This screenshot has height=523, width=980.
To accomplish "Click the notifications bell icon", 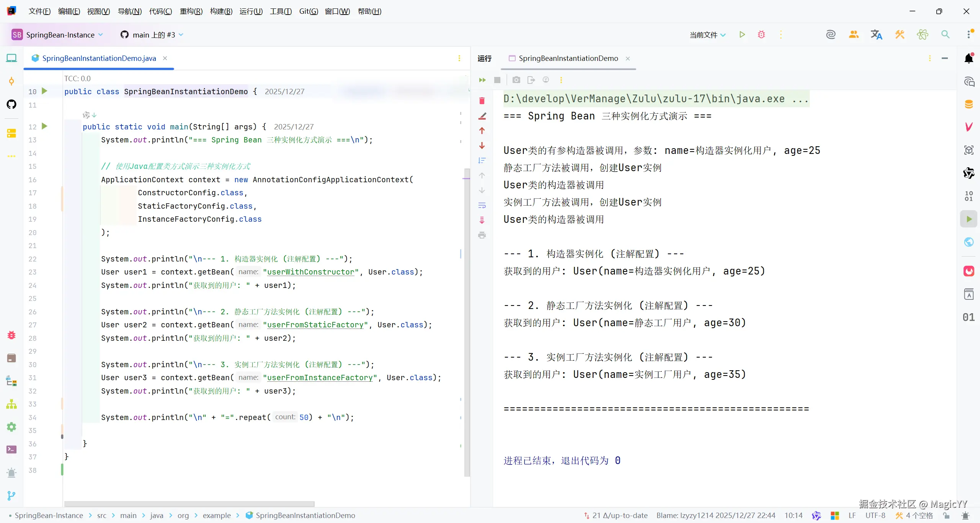I will pos(969,58).
